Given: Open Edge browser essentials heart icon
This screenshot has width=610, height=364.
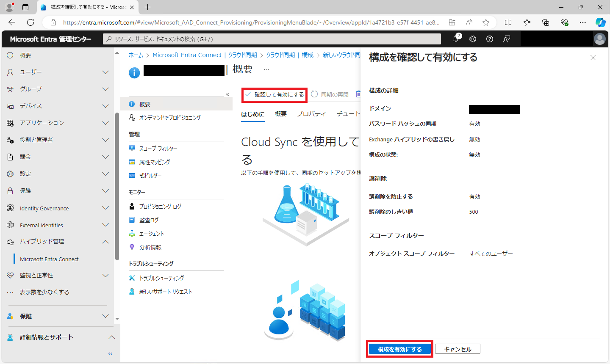Looking at the screenshot, I should [x=564, y=22].
